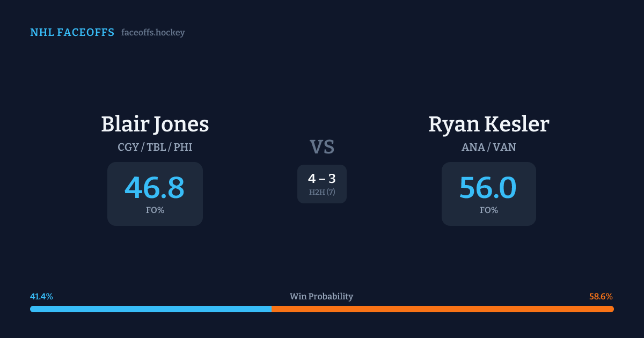Click the VS text between players

322,147
